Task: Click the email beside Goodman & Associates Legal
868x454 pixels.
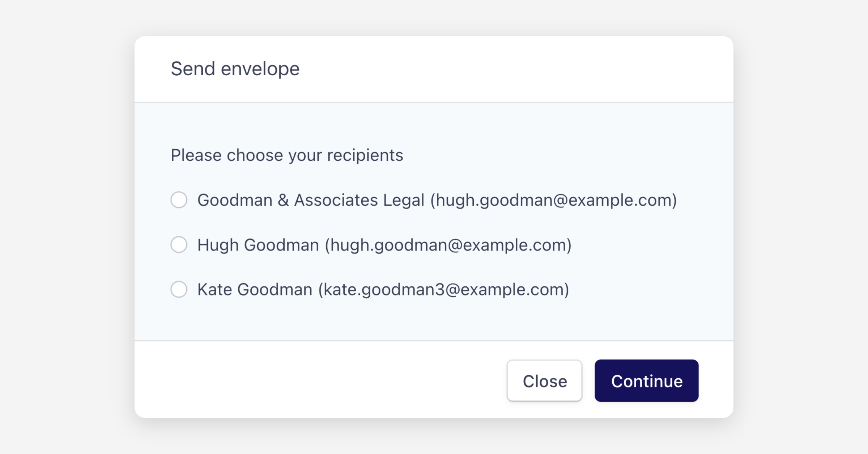Action: (x=553, y=200)
